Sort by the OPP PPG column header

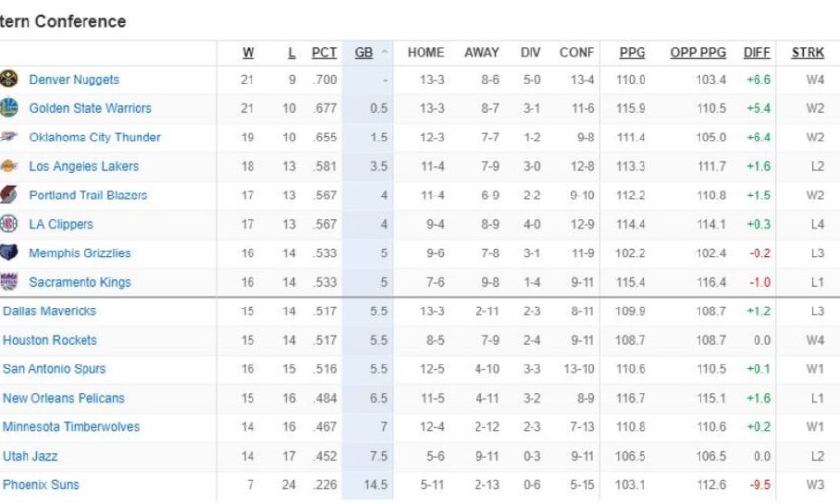click(x=698, y=53)
